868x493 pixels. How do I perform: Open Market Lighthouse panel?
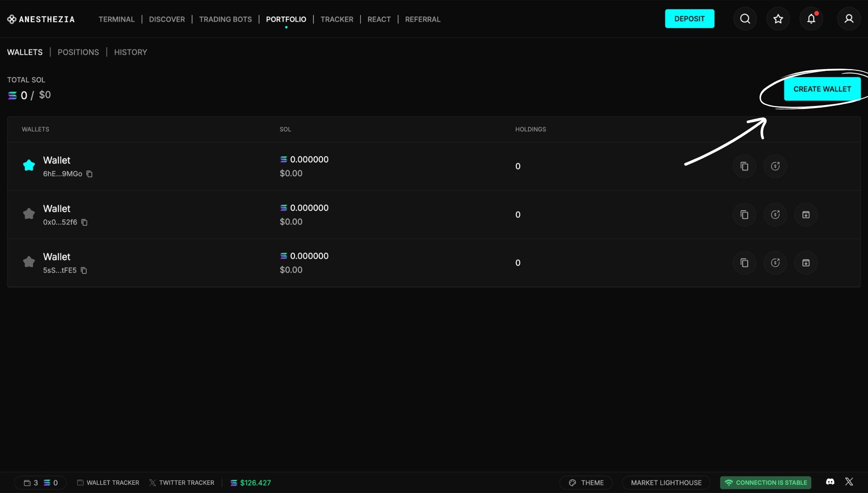click(x=666, y=482)
